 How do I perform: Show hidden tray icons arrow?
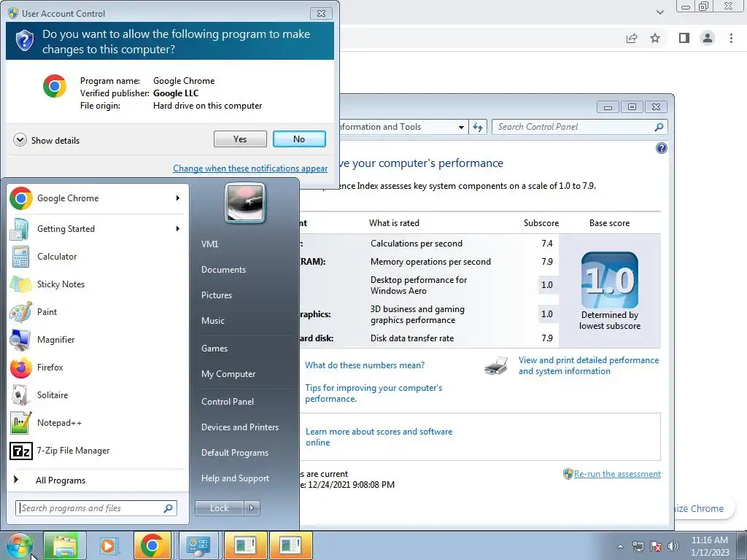[x=620, y=547]
